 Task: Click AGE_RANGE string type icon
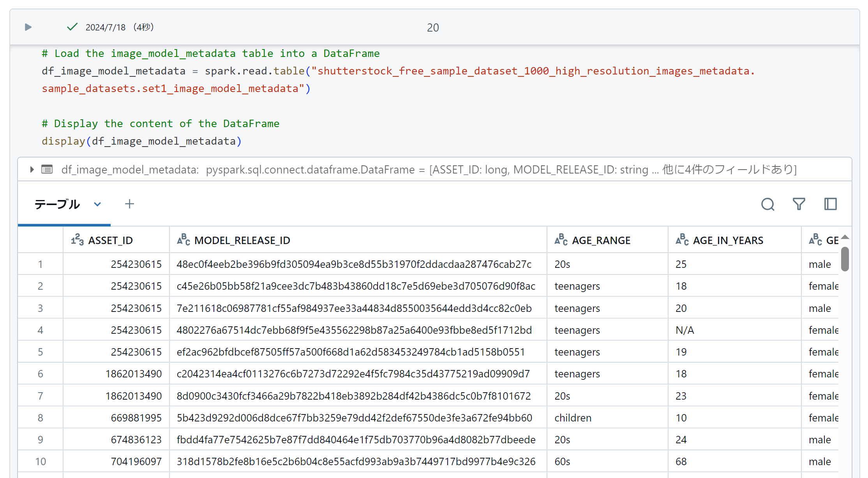[561, 240]
